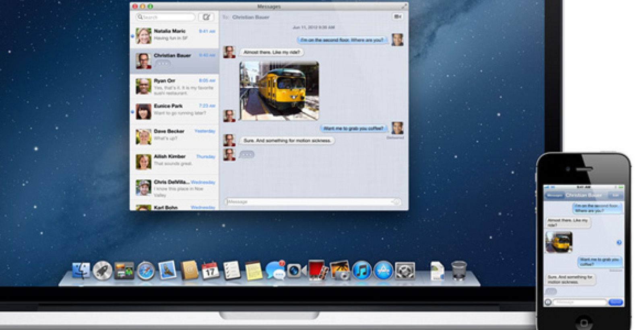
Task: Select Eunice Park's conversation
Action: (x=175, y=111)
